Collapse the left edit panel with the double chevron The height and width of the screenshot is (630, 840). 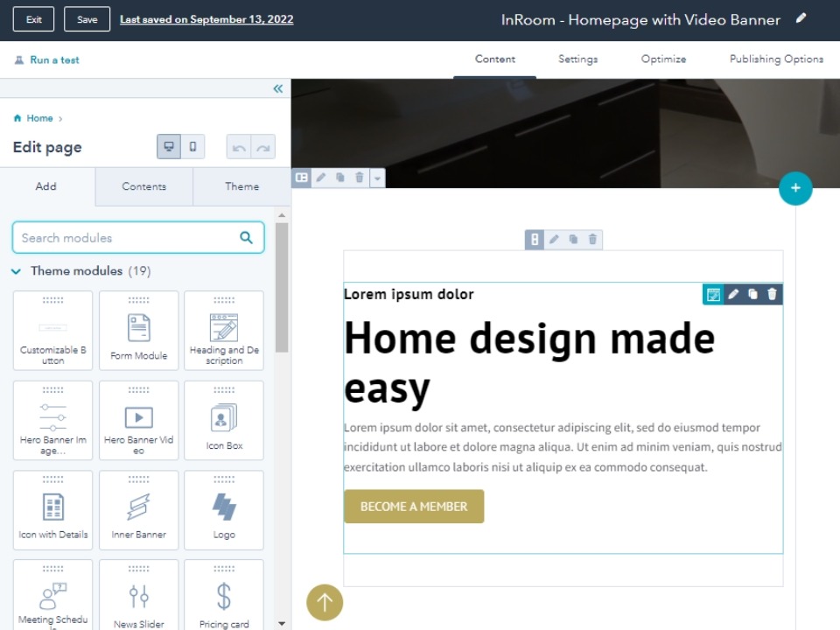[x=277, y=88]
